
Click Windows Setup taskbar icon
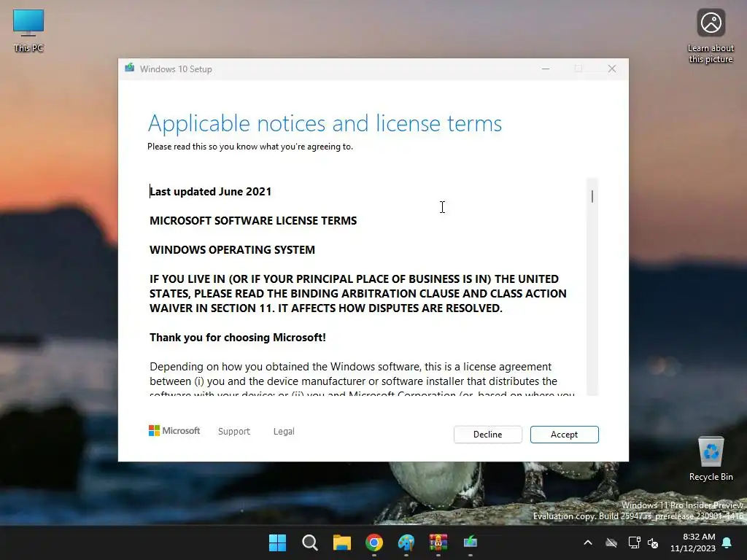pyautogui.click(x=471, y=542)
